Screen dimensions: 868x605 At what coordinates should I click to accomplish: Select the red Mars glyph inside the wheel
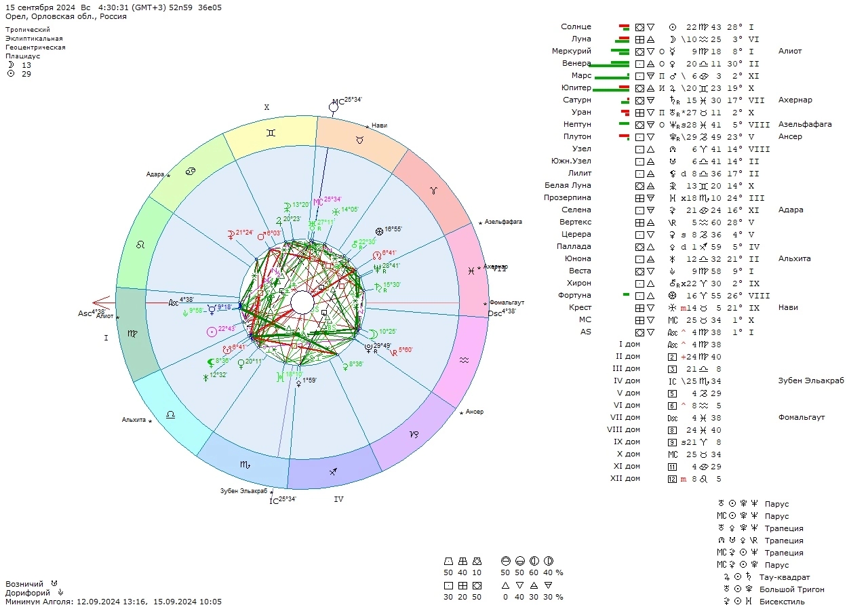click(261, 235)
